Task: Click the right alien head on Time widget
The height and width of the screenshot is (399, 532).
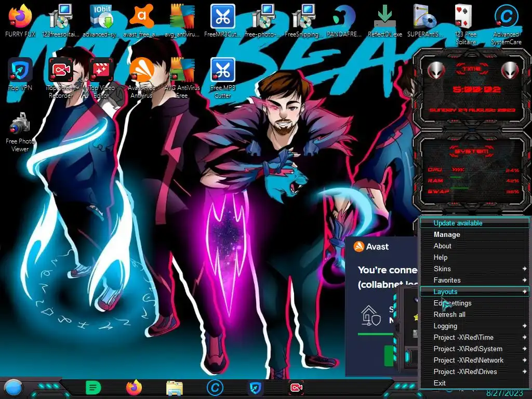Action: click(510, 70)
